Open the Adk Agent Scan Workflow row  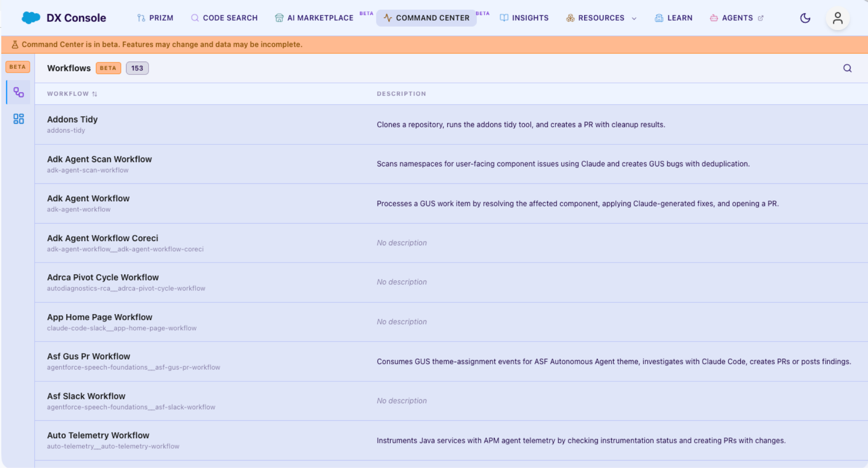tap(451, 164)
